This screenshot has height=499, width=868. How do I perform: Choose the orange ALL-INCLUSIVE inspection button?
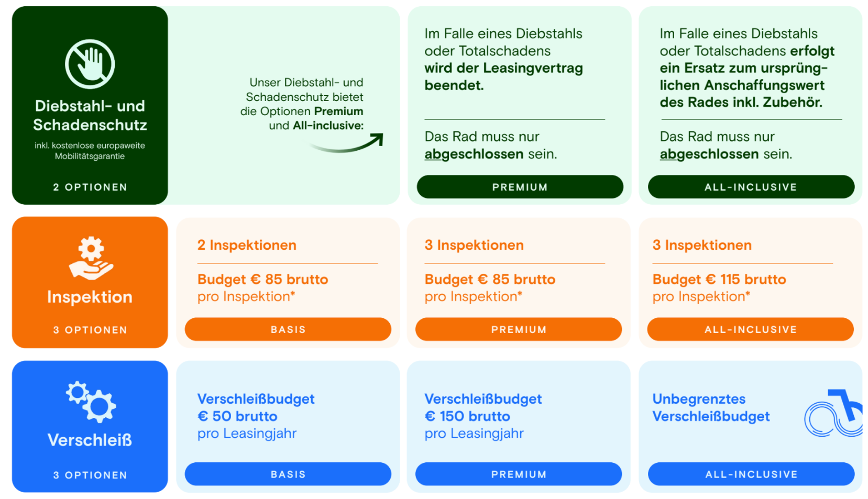750,329
